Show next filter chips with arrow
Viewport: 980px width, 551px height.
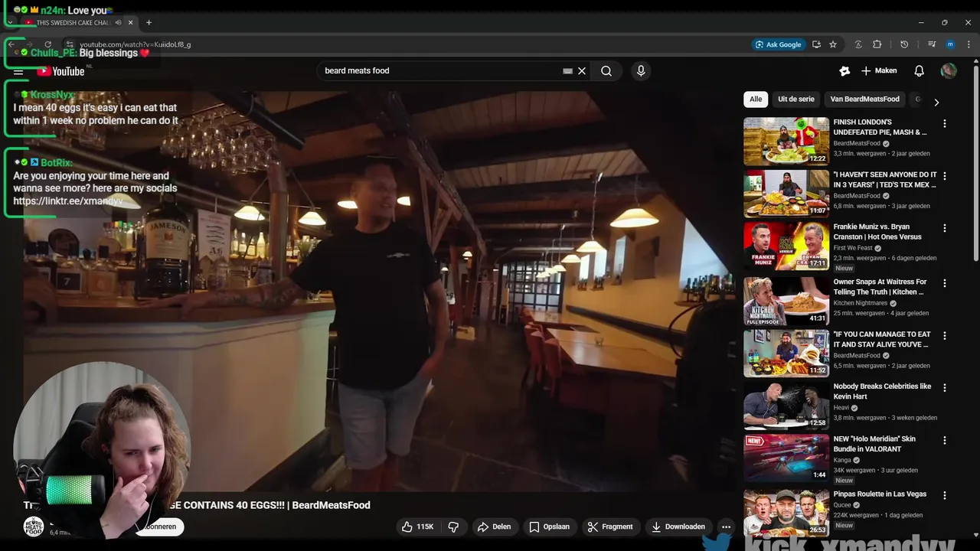pyautogui.click(x=936, y=102)
